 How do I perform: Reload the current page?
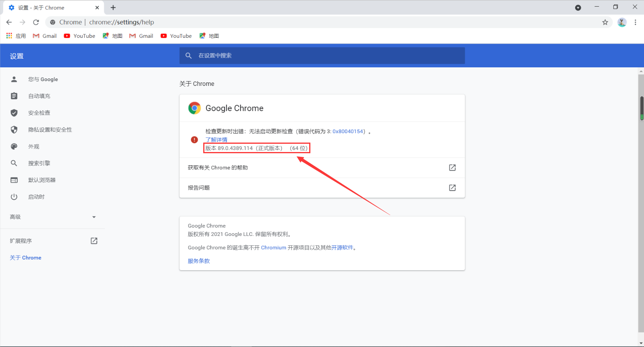36,22
